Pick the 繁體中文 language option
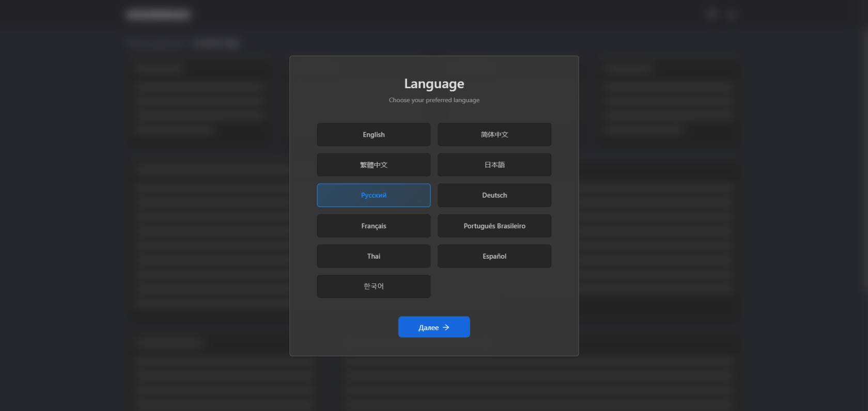 click(x=374, y=165)
